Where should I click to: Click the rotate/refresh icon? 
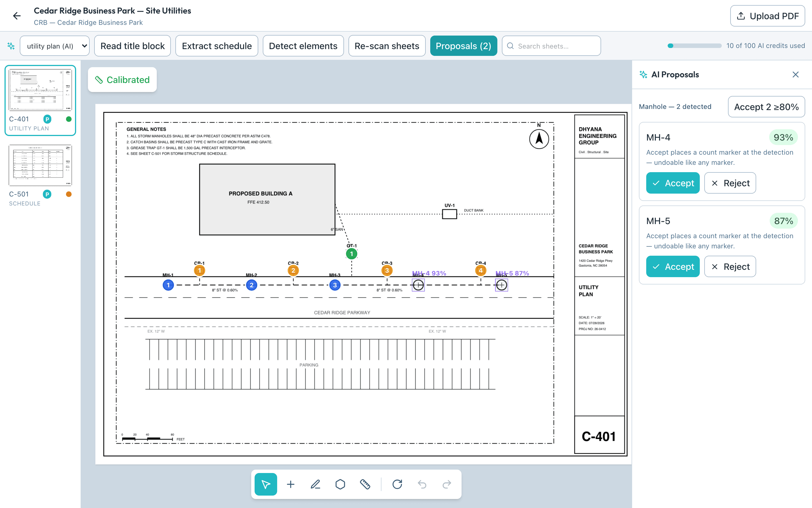click(x=397, y=485)
